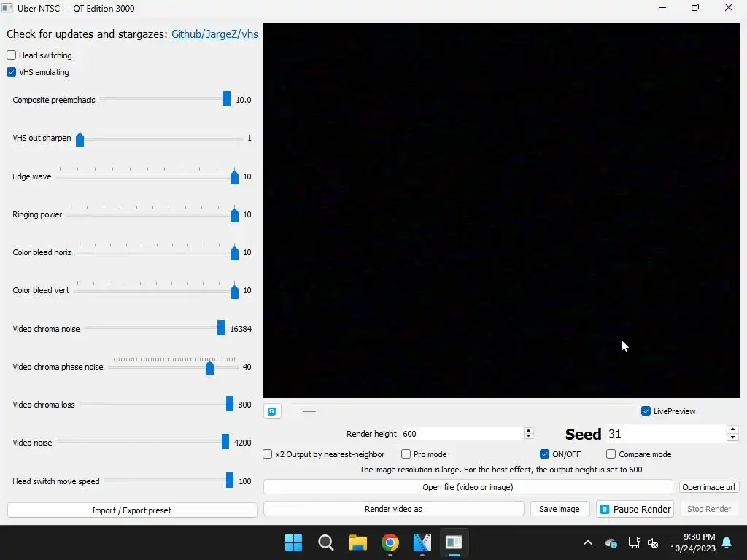Click the Color bleed vert slider handle
This screenshot has width=747, height=560.
click(234, 290)
